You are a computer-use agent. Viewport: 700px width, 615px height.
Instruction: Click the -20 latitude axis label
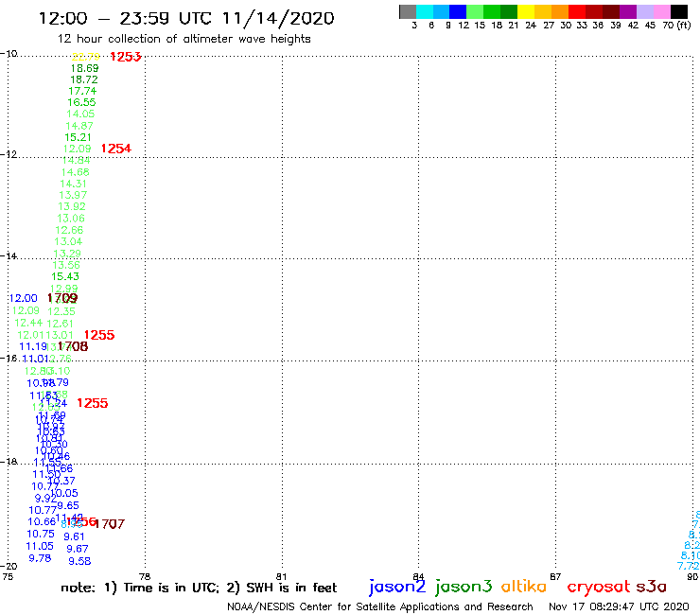[9, 567]
